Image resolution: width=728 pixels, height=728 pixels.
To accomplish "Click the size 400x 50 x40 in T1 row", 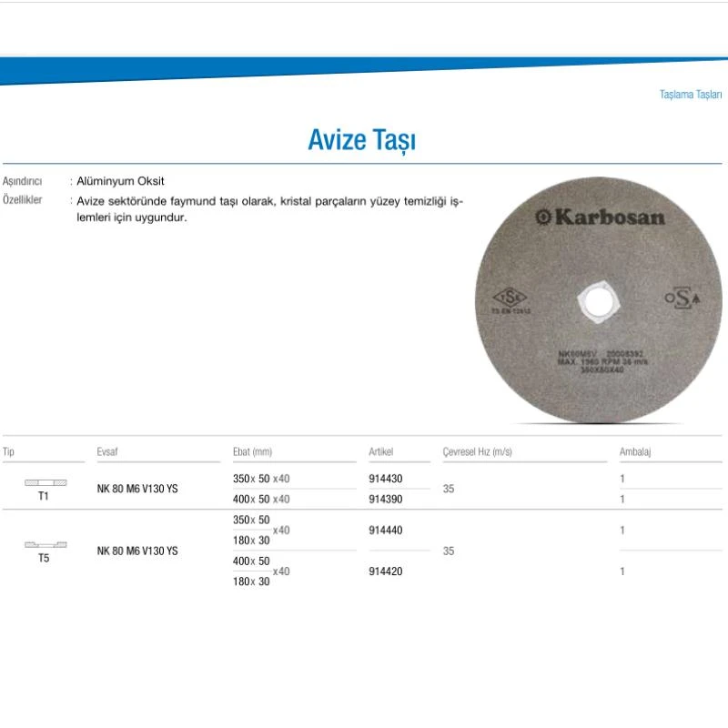I will pos(261,499).
